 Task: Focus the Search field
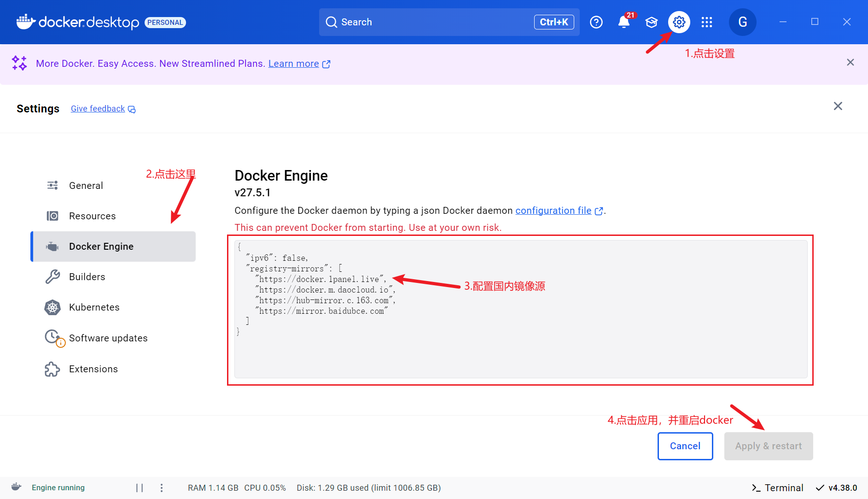[x=449, y=22]
